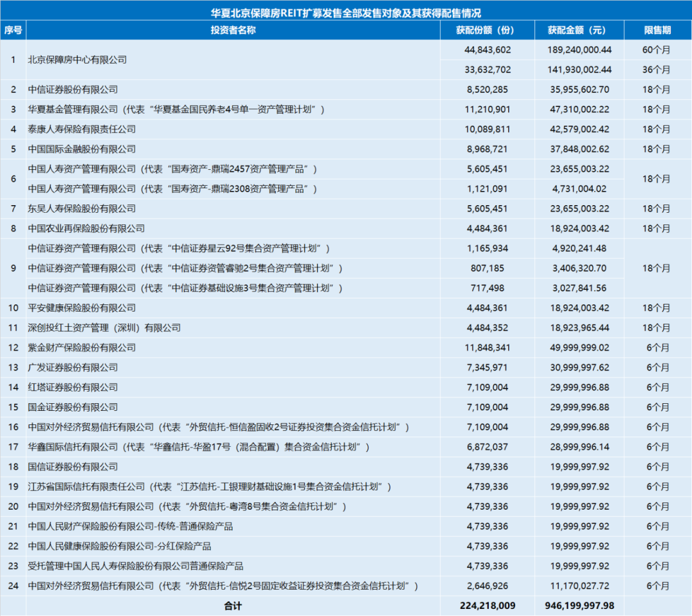
Task: Click share value 11,210,901
Action: pos(487,110)
